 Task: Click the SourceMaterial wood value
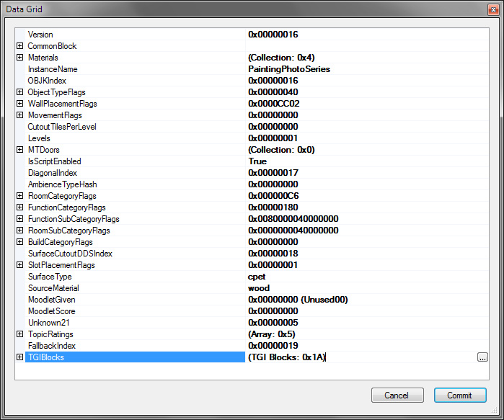(x=259, y=288)
